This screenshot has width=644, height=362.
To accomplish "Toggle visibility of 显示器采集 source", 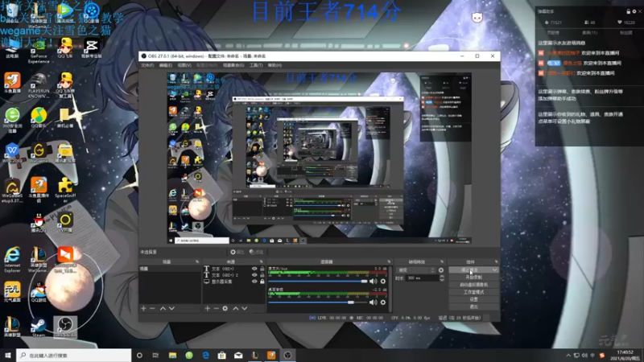I will [x=254, y=282].
